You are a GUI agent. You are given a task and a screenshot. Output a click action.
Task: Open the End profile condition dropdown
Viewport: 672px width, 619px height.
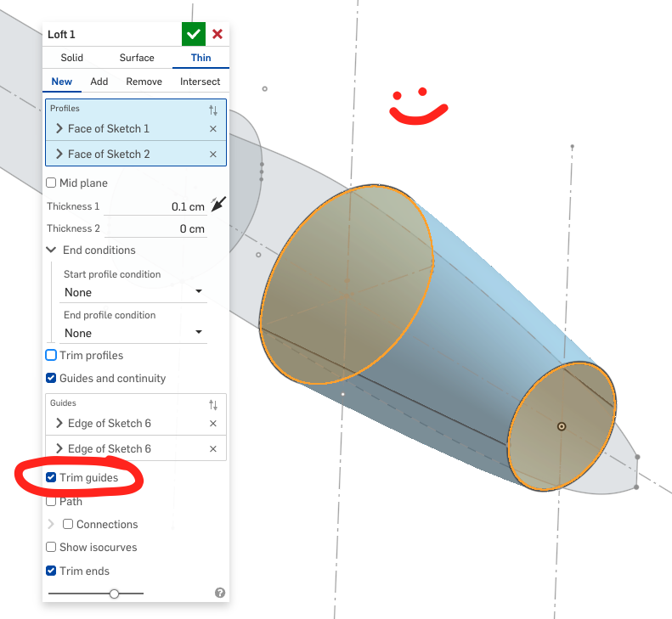point(133,333)
